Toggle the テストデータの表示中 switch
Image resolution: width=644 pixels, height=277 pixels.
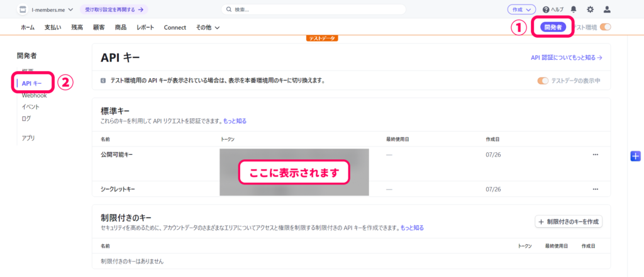[x=542, y=81]
